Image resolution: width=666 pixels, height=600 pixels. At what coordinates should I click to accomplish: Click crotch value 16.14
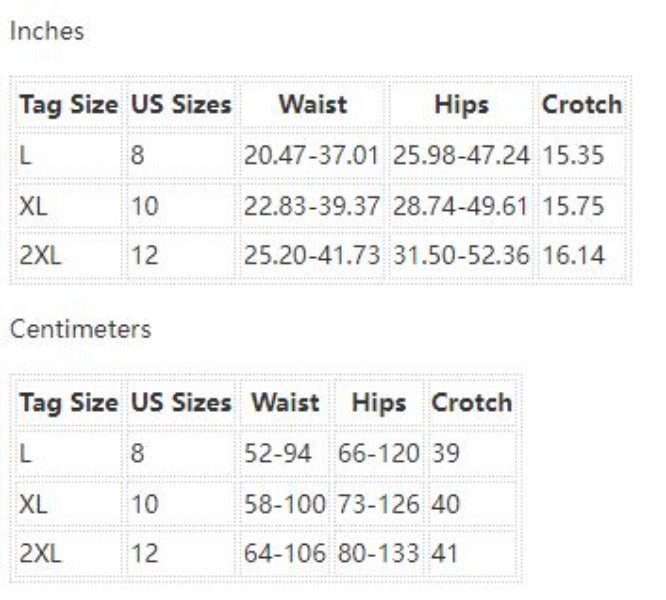[573, 256]
